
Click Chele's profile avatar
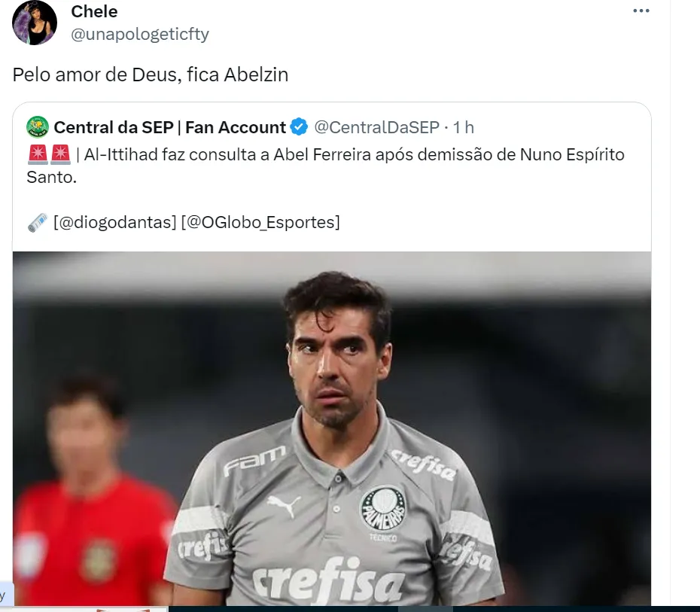35,23
